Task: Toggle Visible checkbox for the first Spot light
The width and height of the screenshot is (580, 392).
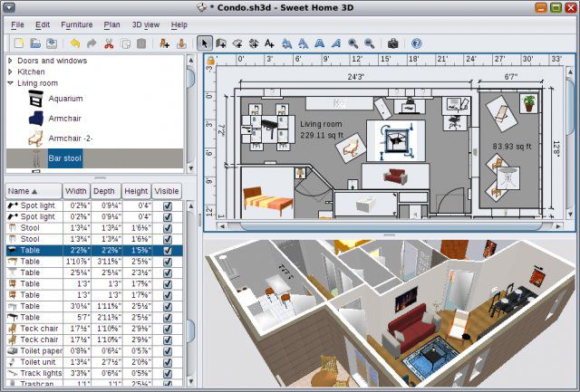Action: click(167, 206)
